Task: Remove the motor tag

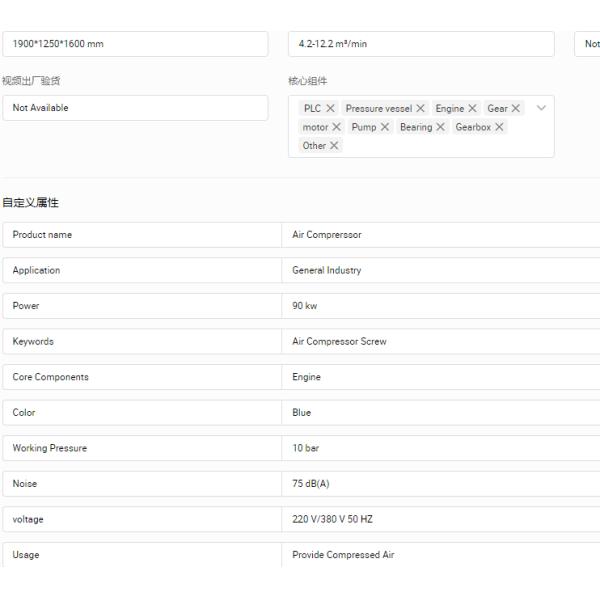Action: point(336,127)
